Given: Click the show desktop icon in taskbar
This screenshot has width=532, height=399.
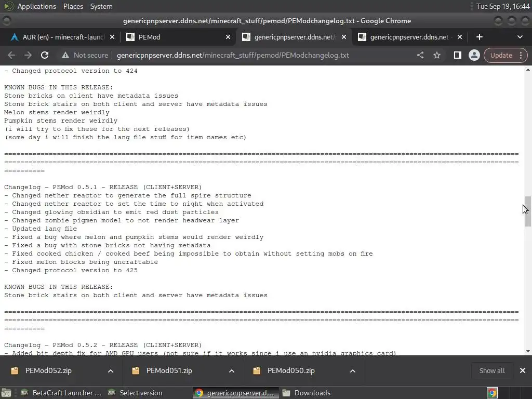Looking at the screenshot, I should tap(6, 393).
